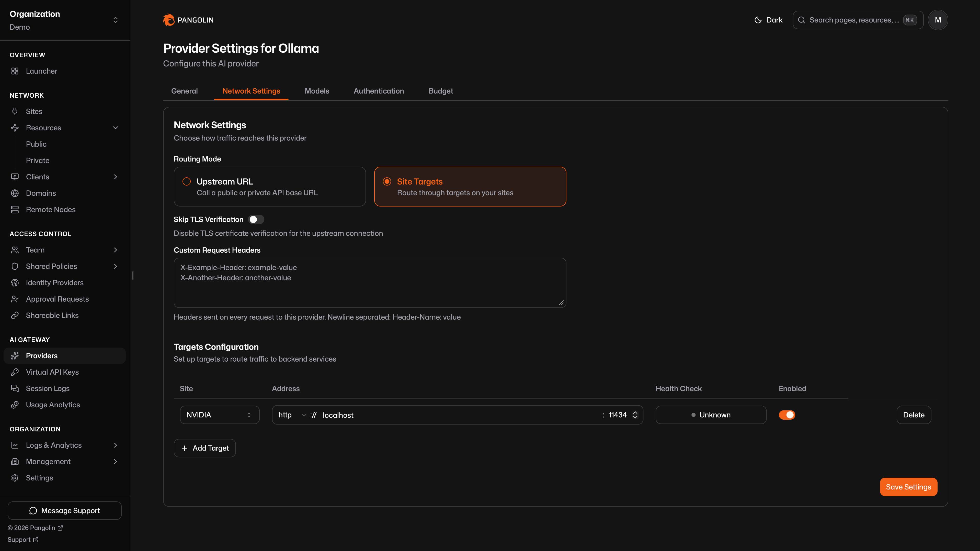
Task: Click the Shared Policies shield icon
Action: (x=15, y=266)
